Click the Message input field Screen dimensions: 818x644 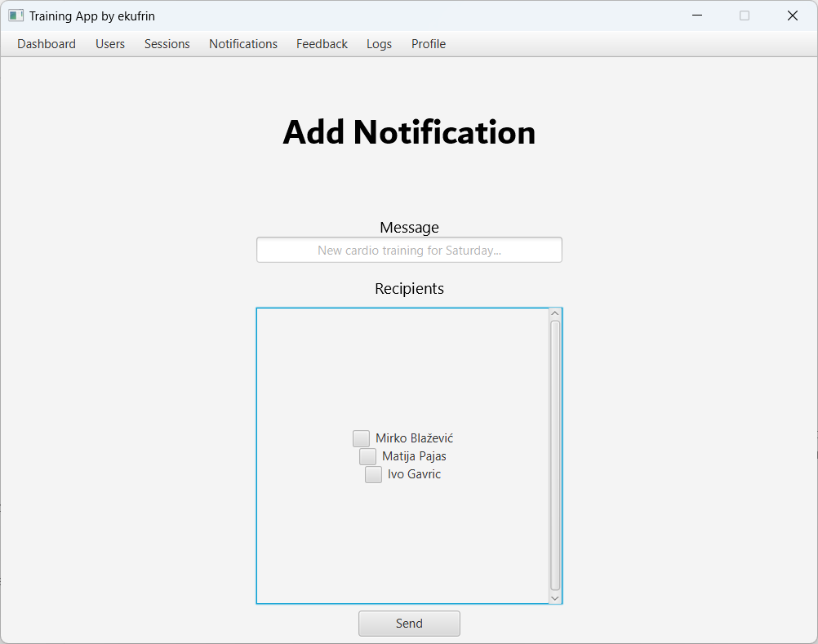pos(409,250)
